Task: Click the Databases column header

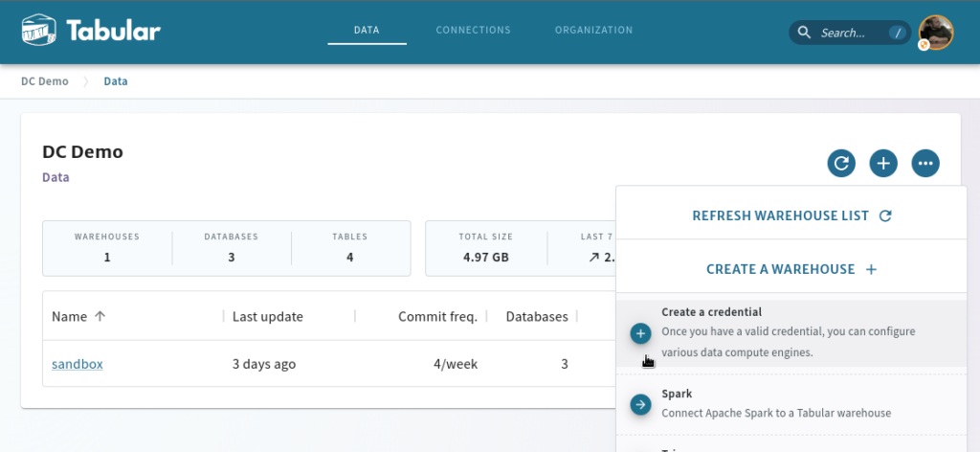Action: [x=537, y=316]
